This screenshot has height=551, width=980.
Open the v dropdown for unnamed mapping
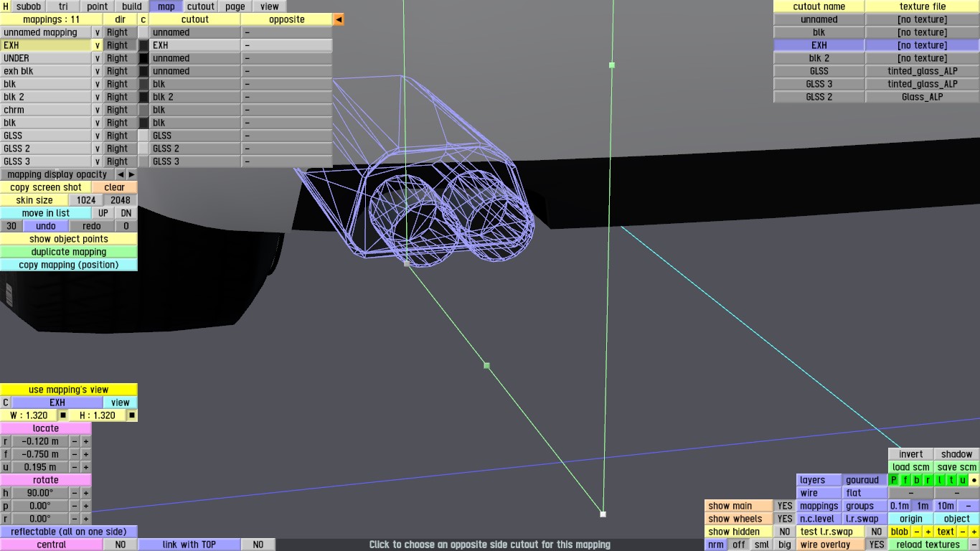click(x=98, y=32)
